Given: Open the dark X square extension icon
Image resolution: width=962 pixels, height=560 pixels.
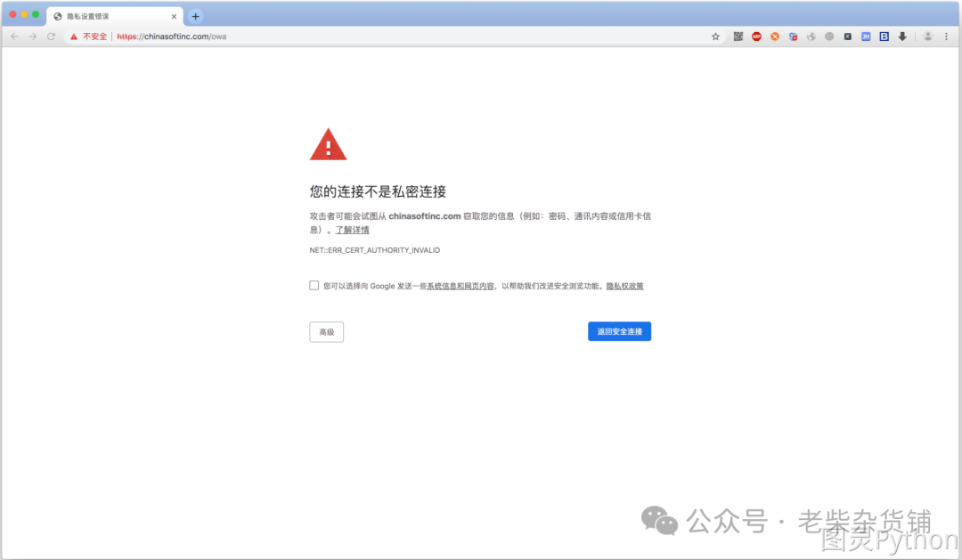Looking at the screenshot, I should 847,37.
